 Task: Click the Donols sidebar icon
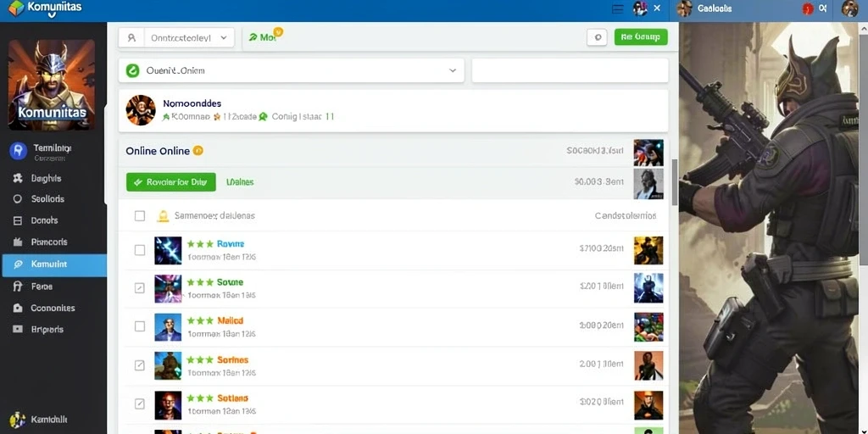click(17, 220)
